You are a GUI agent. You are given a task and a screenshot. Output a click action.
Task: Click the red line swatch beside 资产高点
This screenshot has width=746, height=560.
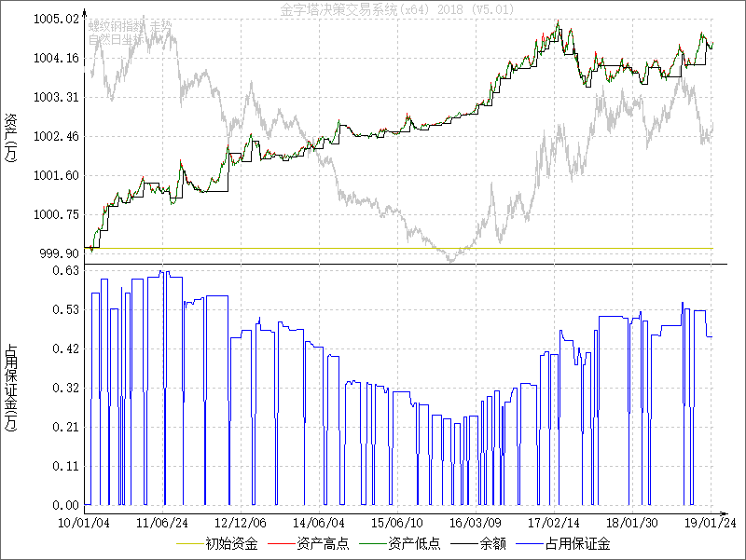click(x=279, y=543)
